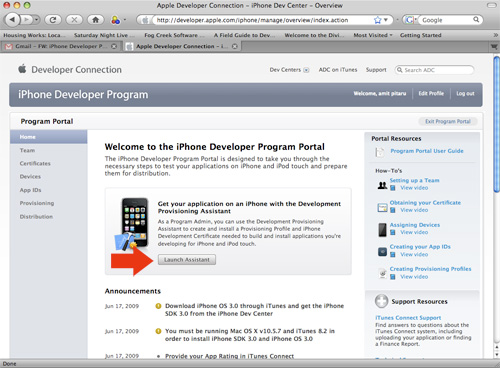500x368 pixels.
Task: Open the back/forward history dropdown arrow
Action: [x=36, y=20]
